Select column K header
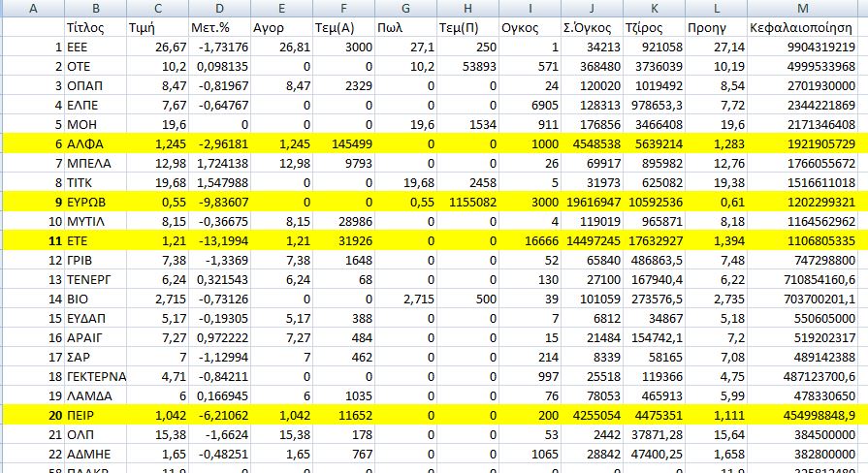Screen dimensions: 868x473 (655, 9)
